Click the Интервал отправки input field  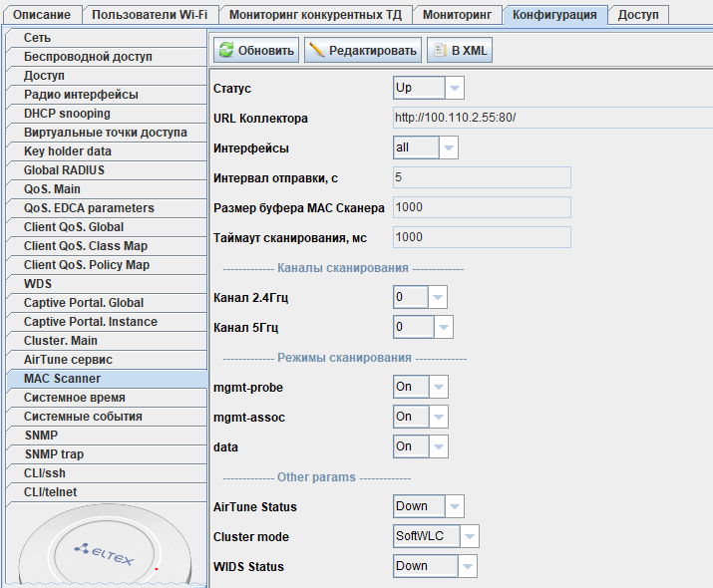[482, 177]
